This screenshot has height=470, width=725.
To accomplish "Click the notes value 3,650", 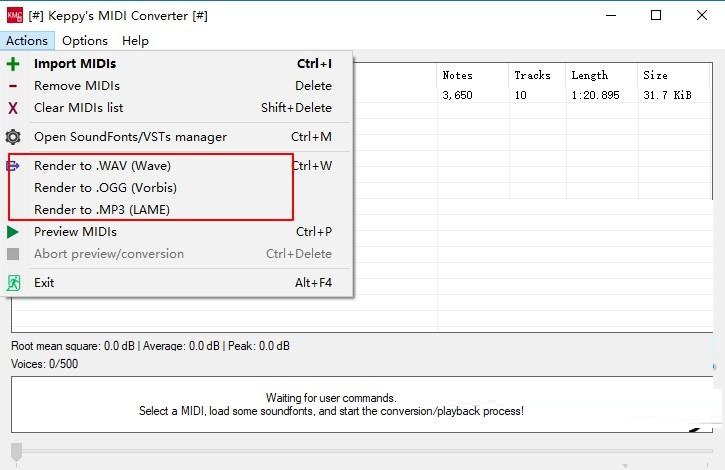I will click(x=457, y=95).
